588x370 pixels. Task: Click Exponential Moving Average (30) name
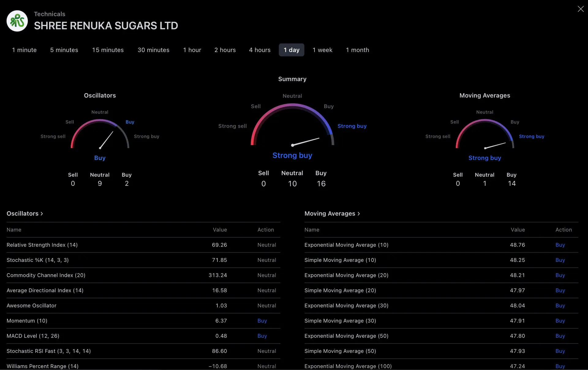[346, 306]
